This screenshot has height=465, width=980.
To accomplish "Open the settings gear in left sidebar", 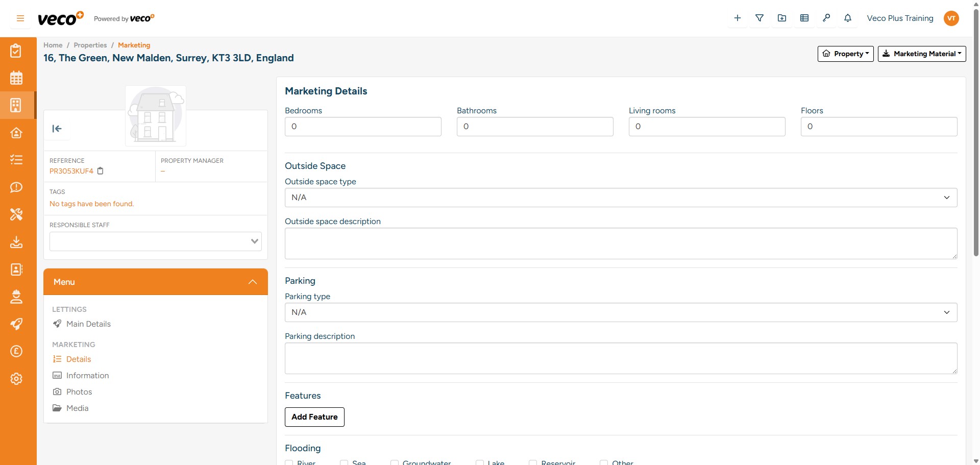I will click(x=16, y=379).
